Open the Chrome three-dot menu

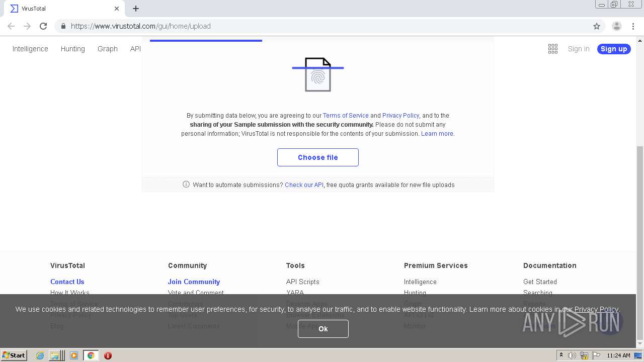coord(633,26)
